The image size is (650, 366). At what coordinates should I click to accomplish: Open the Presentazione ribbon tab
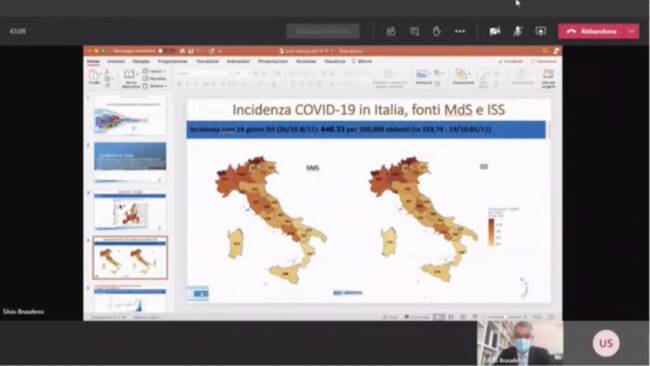click(273, 61)
